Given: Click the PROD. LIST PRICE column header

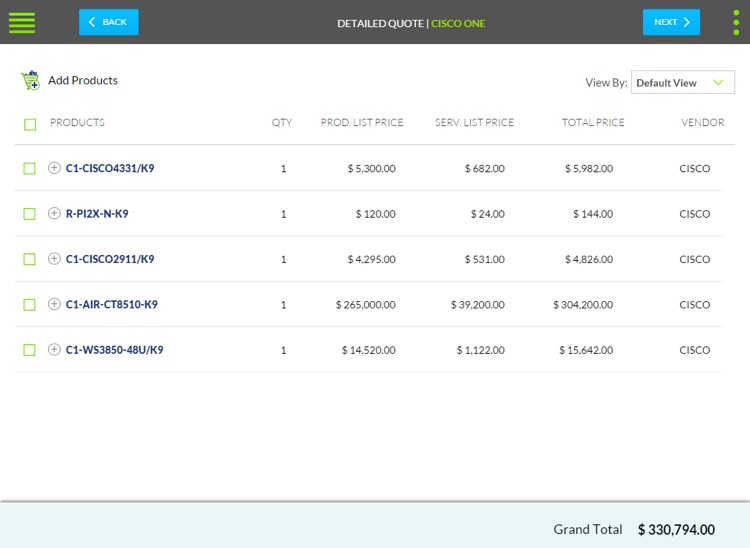Looking at the screenshot, I should (x=362, y=122).
